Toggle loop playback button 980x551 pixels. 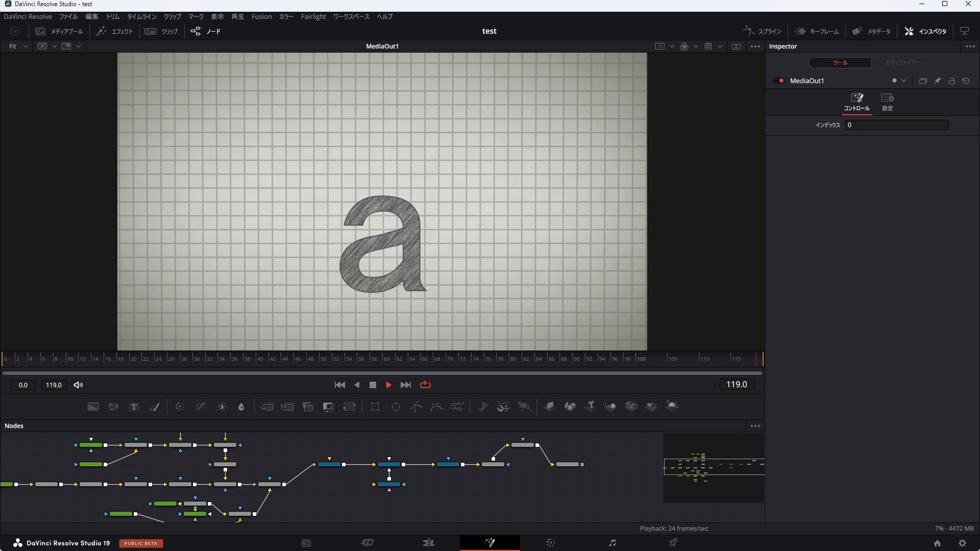point(425,385)
